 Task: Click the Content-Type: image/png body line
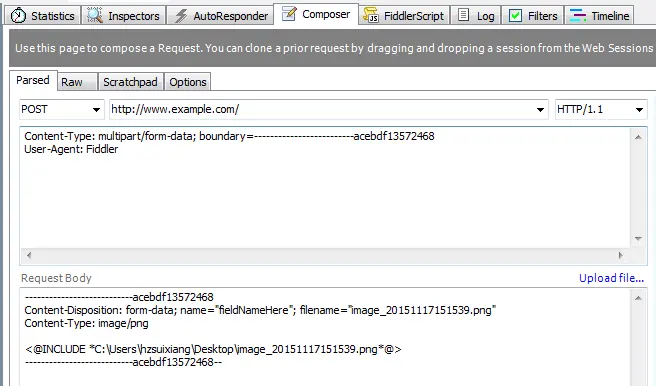(86, 323)
